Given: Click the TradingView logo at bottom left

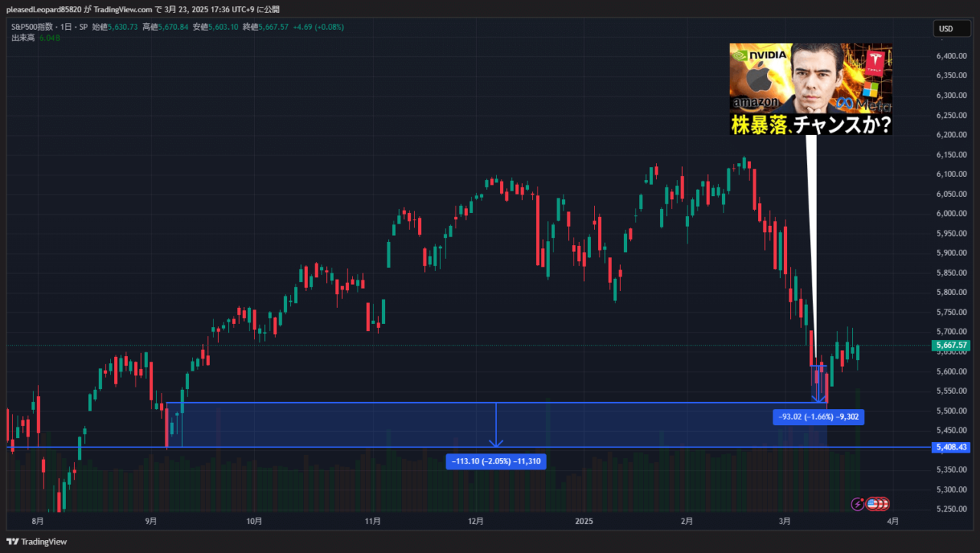Looking at the screenshot, I should pyautogui.click(x=37, y=542).
